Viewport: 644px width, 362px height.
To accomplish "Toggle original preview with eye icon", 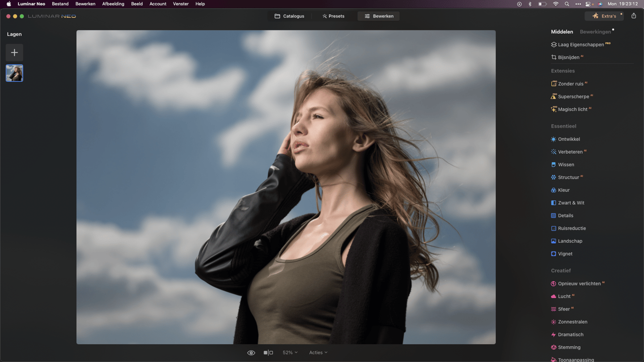I will (251, 353).
